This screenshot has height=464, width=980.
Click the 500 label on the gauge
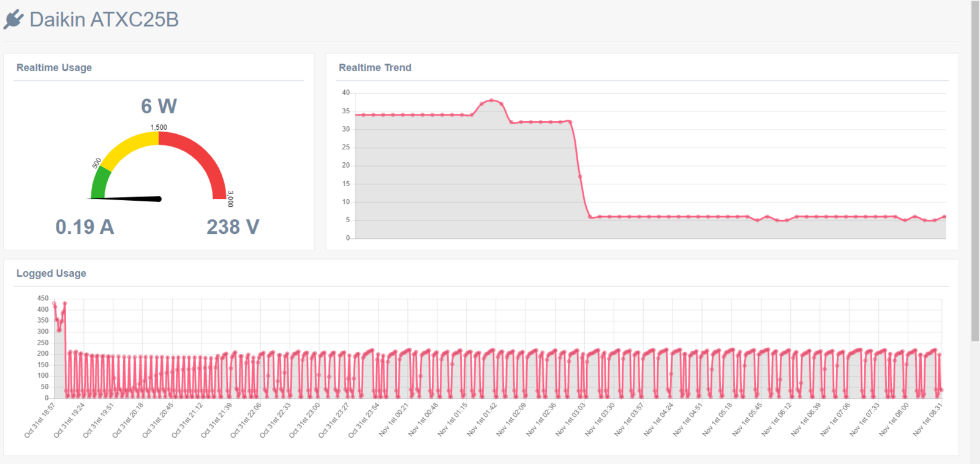(97, 163)
